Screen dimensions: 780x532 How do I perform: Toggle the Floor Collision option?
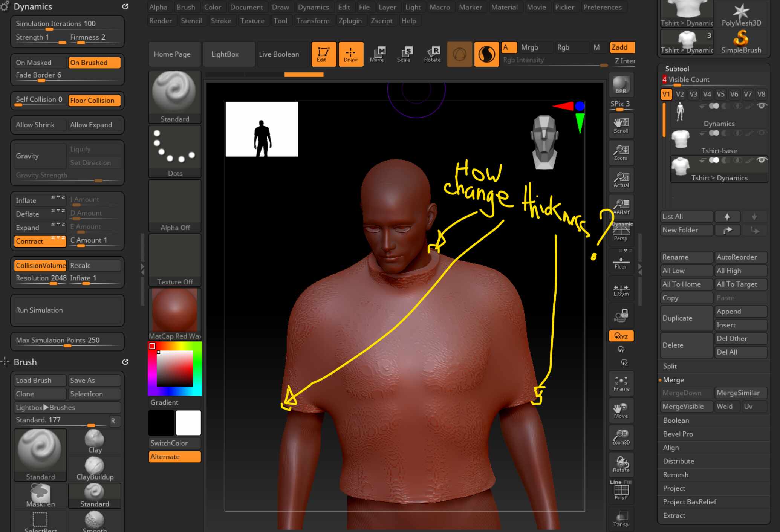tap(94, 101)
